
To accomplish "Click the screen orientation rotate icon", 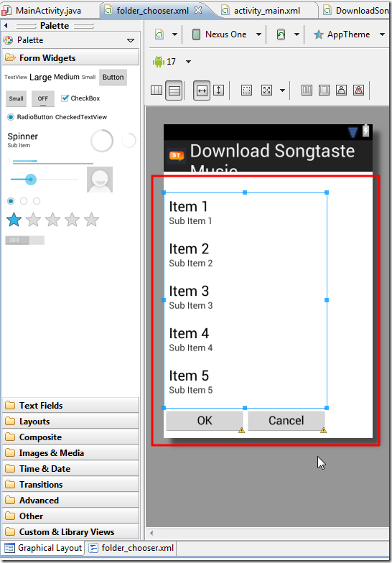I will (281, 34).
